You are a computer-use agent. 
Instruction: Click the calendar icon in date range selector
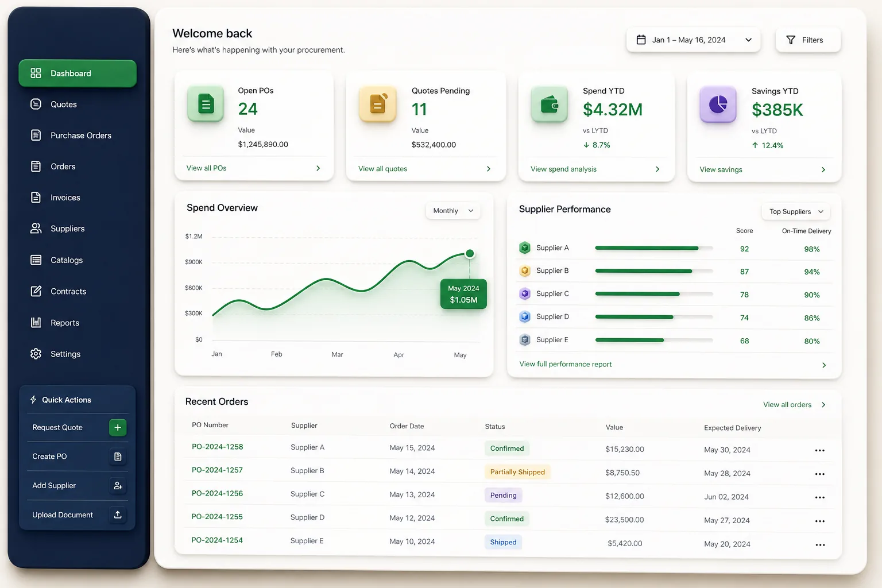click(x=641, y=40)
